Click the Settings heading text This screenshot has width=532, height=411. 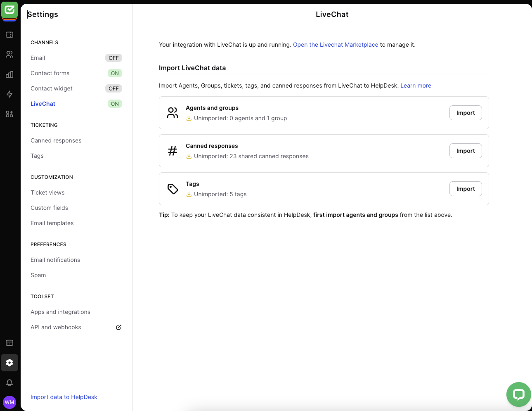[43, 14]
